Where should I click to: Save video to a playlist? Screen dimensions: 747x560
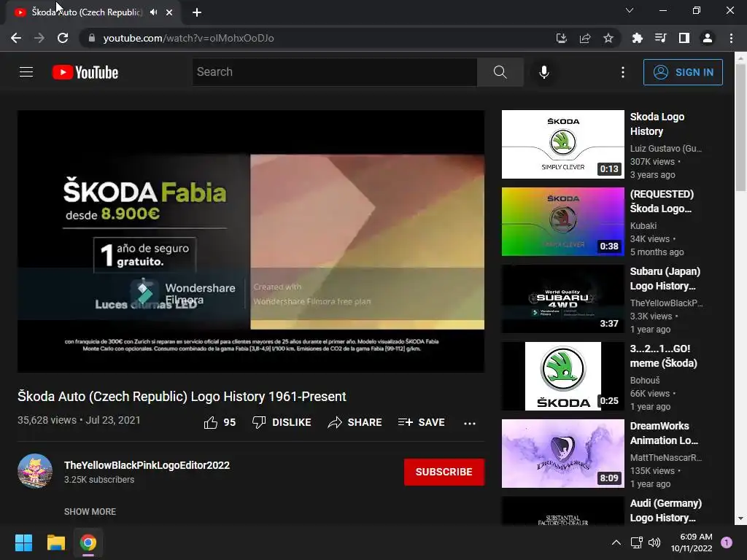(x=421, y=422)
